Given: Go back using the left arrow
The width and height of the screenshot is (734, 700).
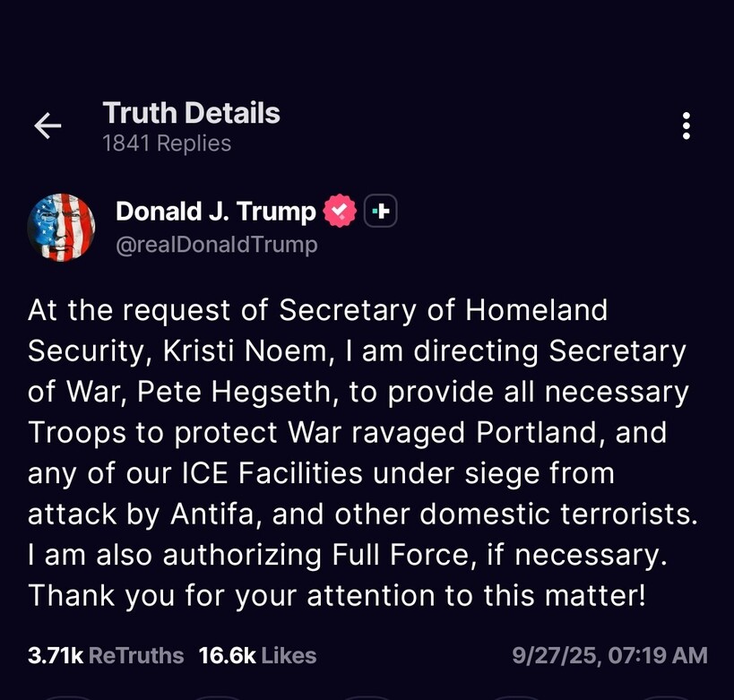Looking at the screenshot, I should tap(47, 126).
